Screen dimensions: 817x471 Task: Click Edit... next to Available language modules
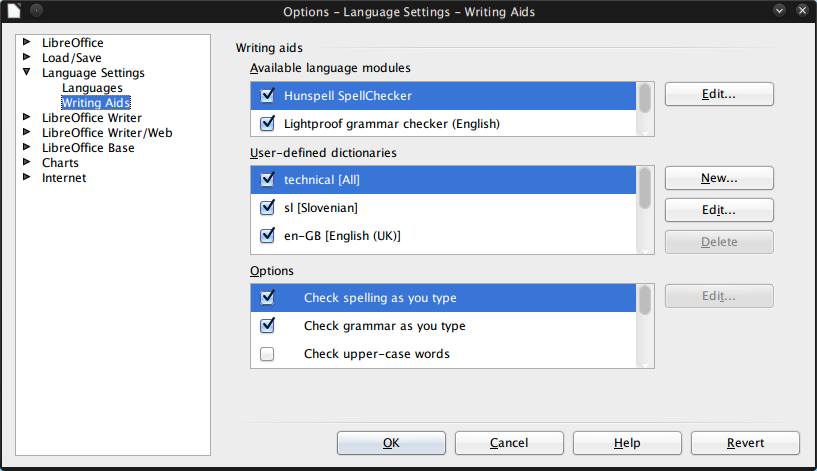click(719, 94)
